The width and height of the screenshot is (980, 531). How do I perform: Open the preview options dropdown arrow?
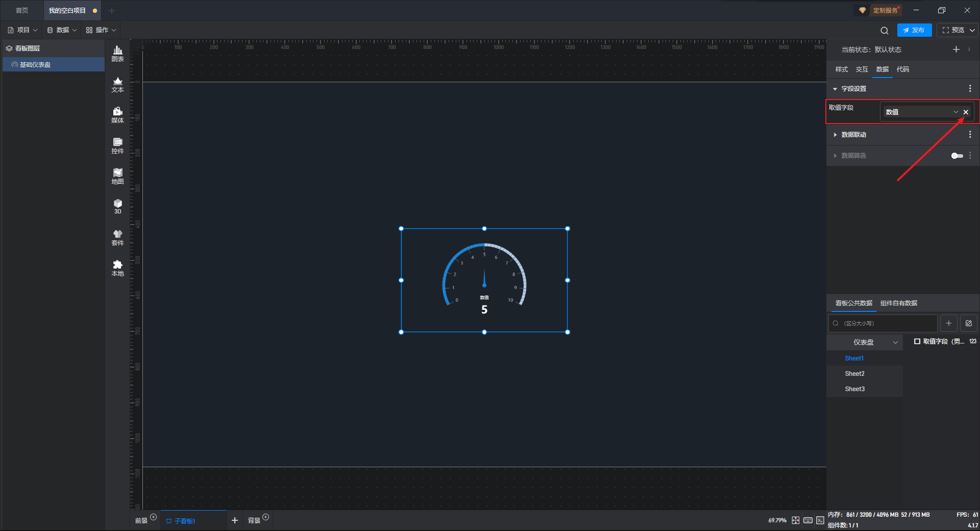pyautogui.click(x=972, y=30)
